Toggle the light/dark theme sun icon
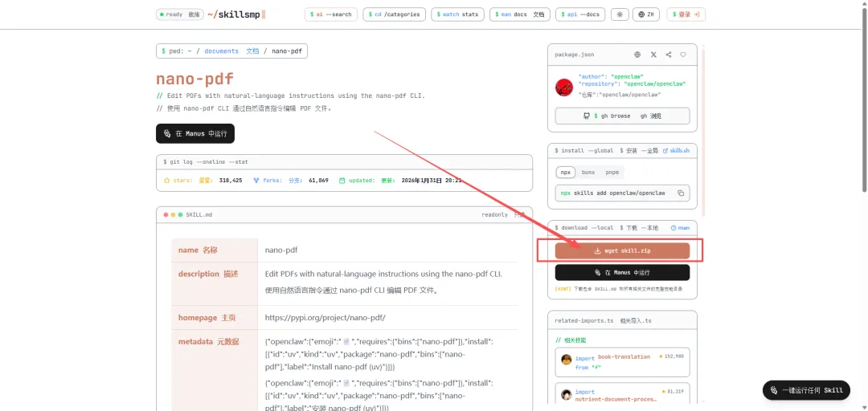This screenshot has width=868, height=411. point(620,14)
